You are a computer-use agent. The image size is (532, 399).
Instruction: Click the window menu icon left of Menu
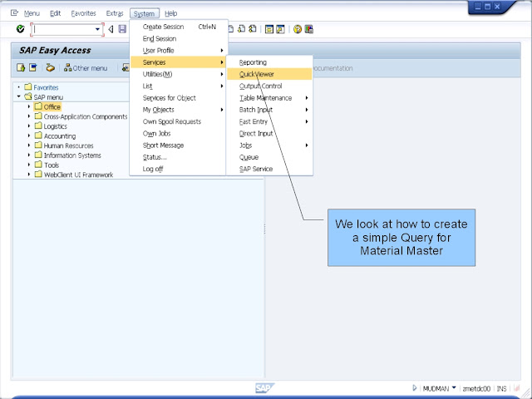pyautogui.click(x=14, y=13)
